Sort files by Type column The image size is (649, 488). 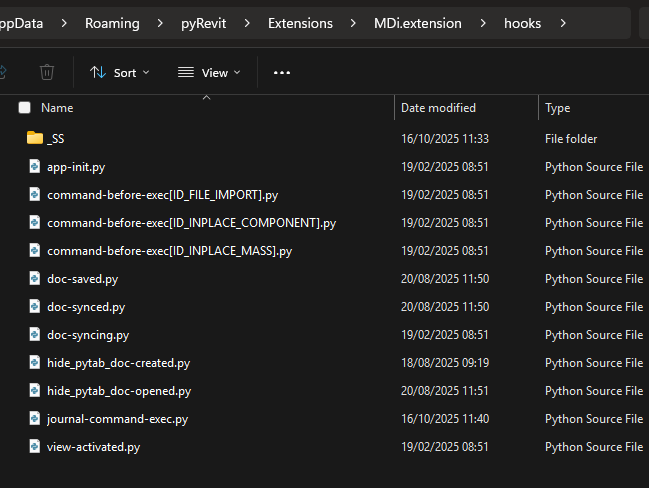pyautogui.click(x=558, y=108)
